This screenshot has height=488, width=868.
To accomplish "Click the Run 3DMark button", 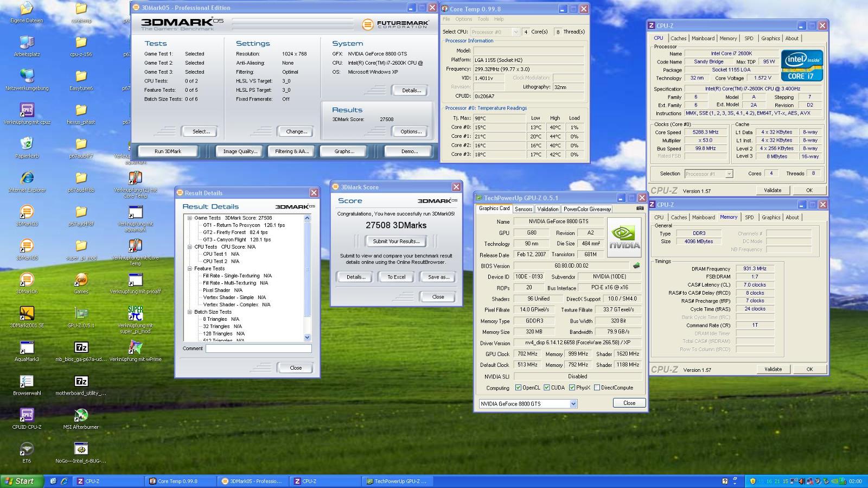I will [168, 151].
